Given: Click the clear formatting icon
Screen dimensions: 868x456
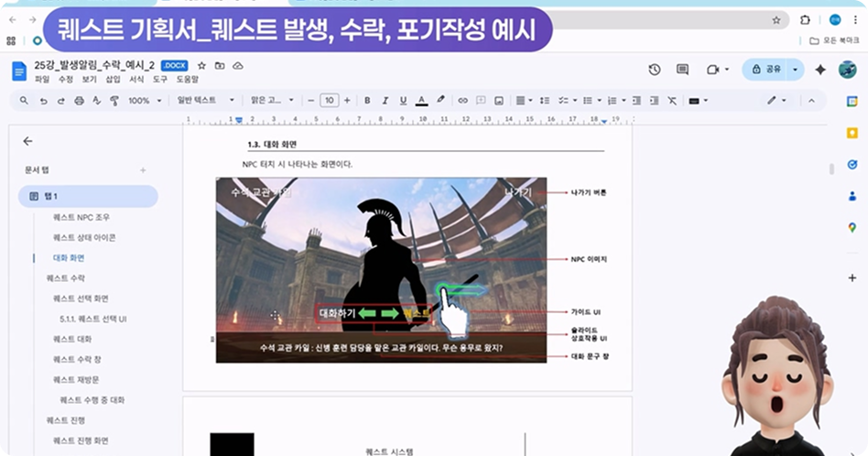Looking at the screenshot, I should [x=673, y=100].
